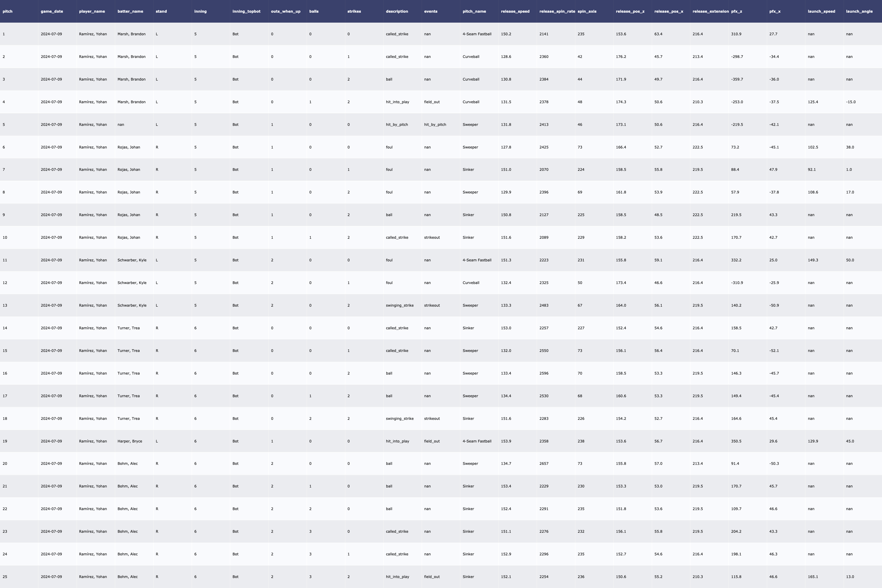Click the 165.1 launch speed value

(x=813, y=577)
